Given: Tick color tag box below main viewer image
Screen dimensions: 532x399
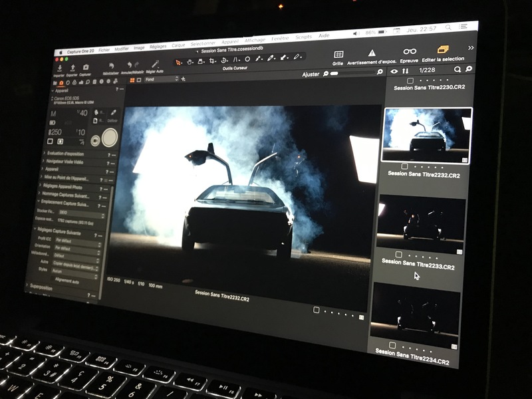Looking at the screenshot, I should 317,310.
